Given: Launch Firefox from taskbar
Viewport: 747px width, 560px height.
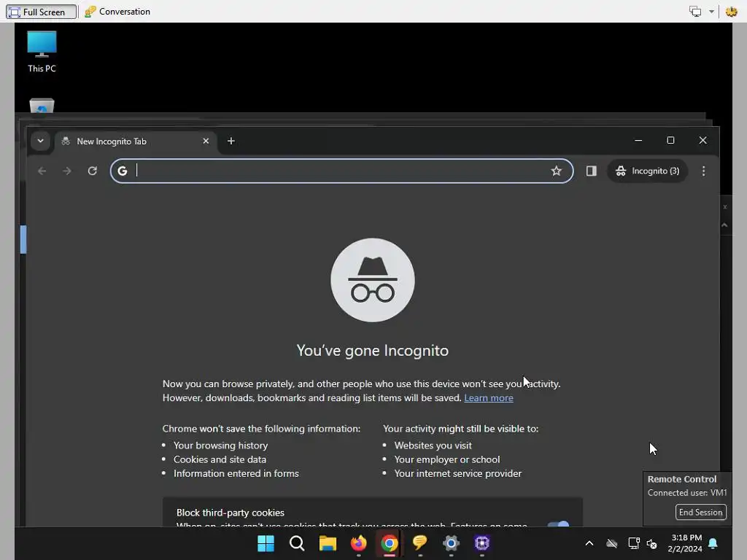Looking at the screenshot, I should pos(359,543).
